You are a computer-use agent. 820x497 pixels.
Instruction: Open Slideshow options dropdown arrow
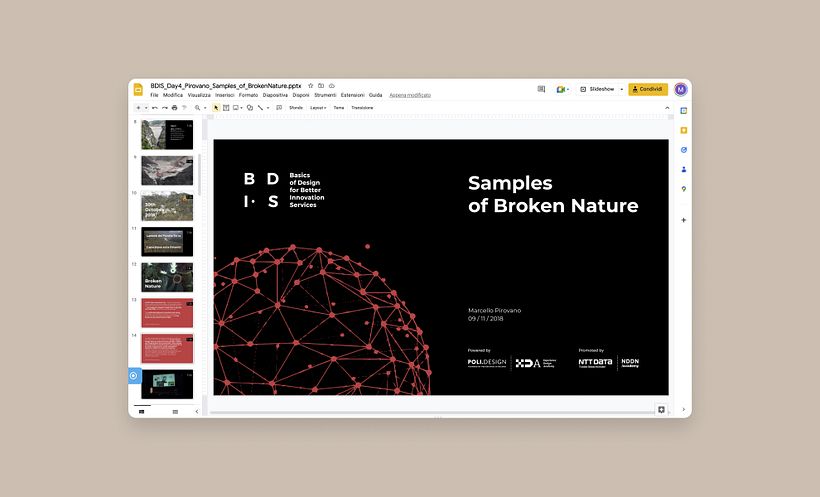click(622, 89)
